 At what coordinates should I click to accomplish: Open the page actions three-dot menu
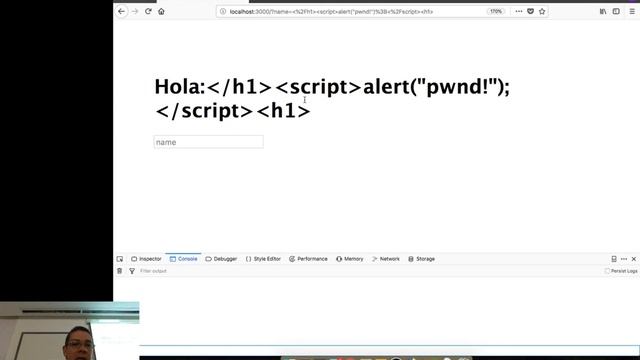518,11
